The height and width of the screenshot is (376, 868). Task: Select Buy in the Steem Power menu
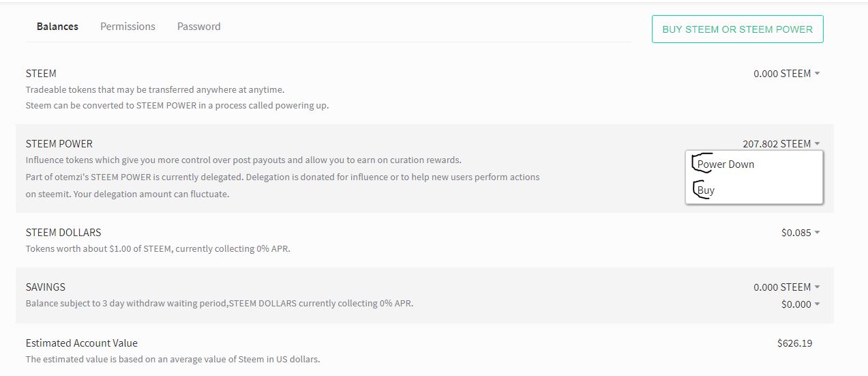coord(706,190)
